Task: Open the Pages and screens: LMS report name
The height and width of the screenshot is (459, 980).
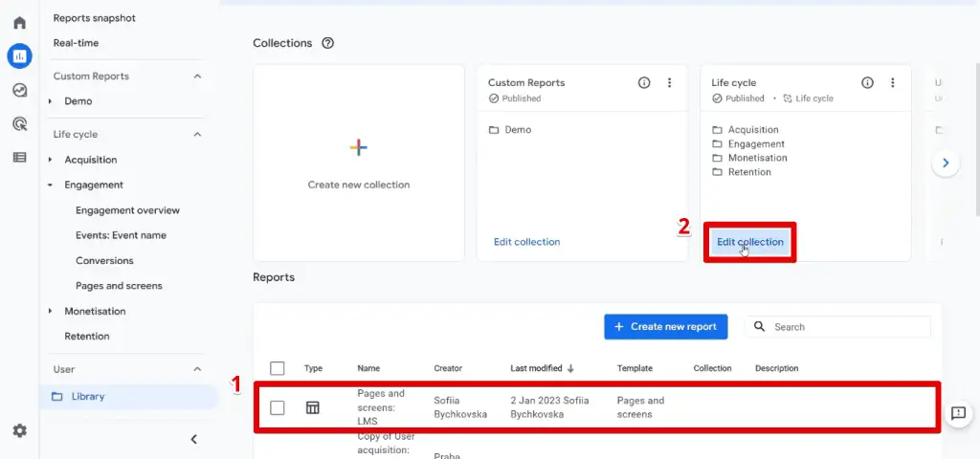Action: tap(381, 407)
